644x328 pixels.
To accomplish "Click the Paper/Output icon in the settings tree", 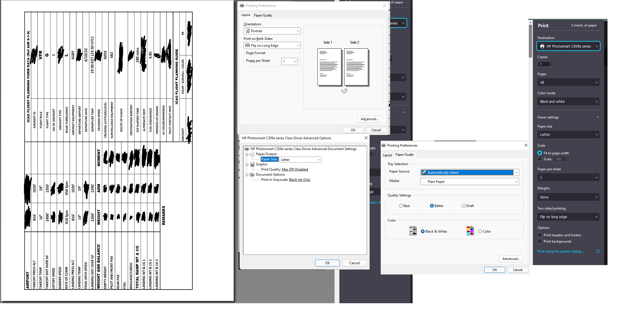I will tap(252, 154).
